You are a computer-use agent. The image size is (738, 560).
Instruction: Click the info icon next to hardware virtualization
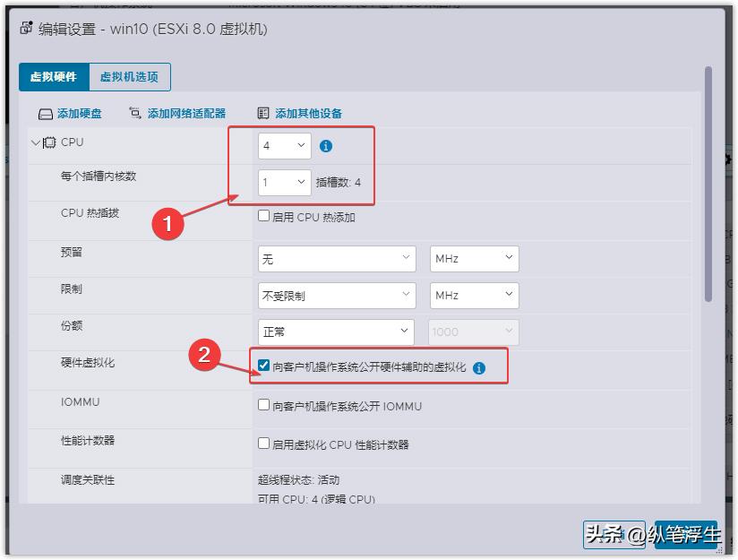click(x=480, y=366)
